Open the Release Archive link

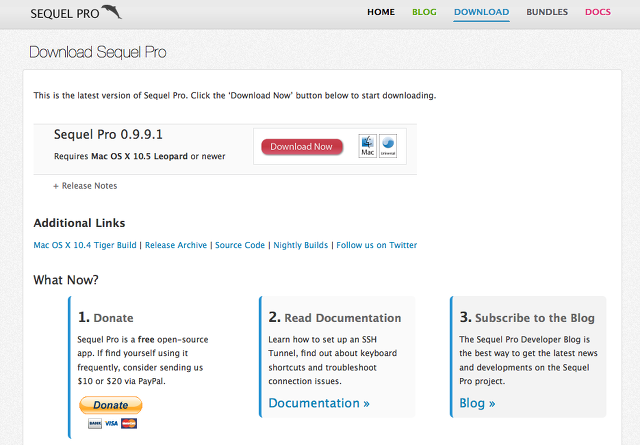176,245
